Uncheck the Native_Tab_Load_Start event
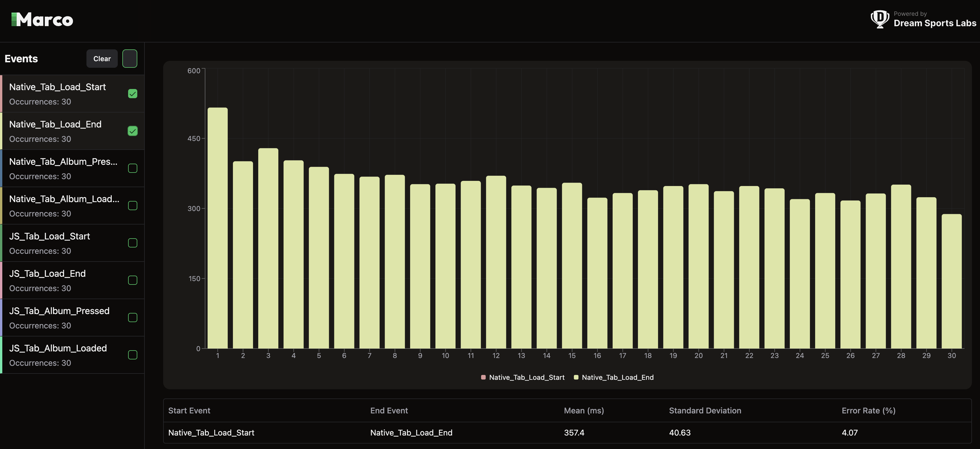 click(132, 94)
